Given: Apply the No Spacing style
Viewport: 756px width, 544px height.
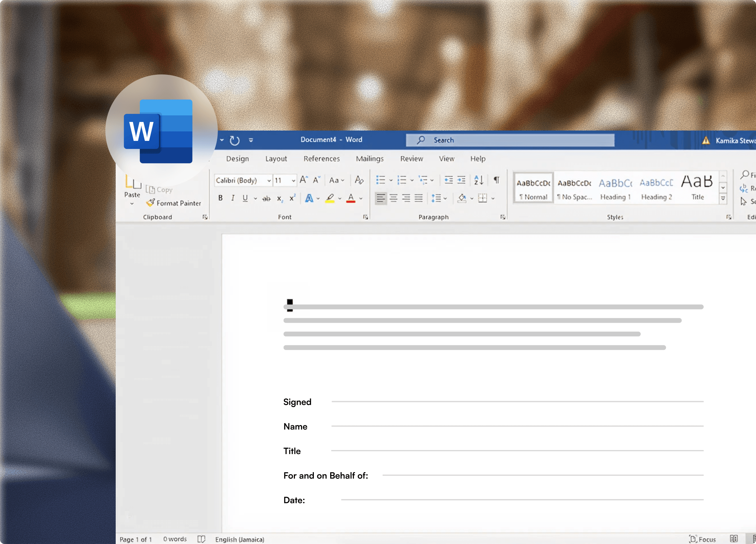Looking at the screenshot, I should pyautogui.click(x=574, y=187).
